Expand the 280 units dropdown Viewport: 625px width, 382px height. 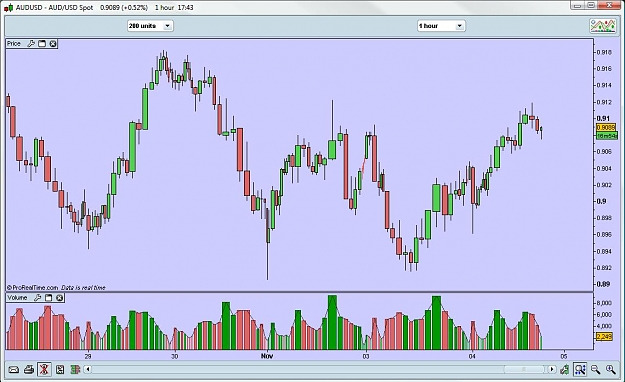[x=150, y=26]
